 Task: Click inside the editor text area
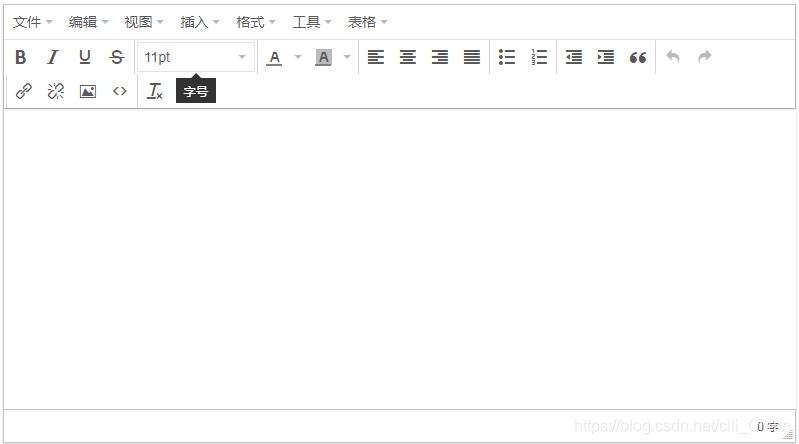[400, 258]
